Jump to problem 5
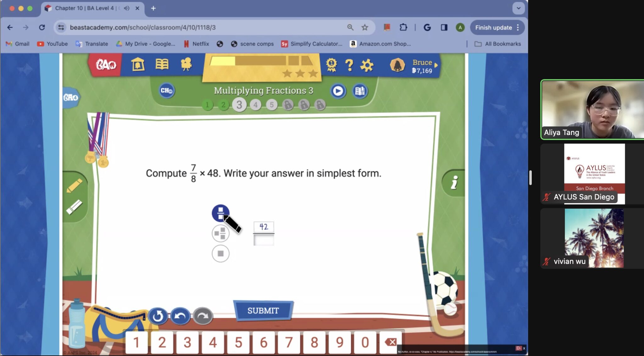This screenshot has width=644, height=356. [272, 105]
